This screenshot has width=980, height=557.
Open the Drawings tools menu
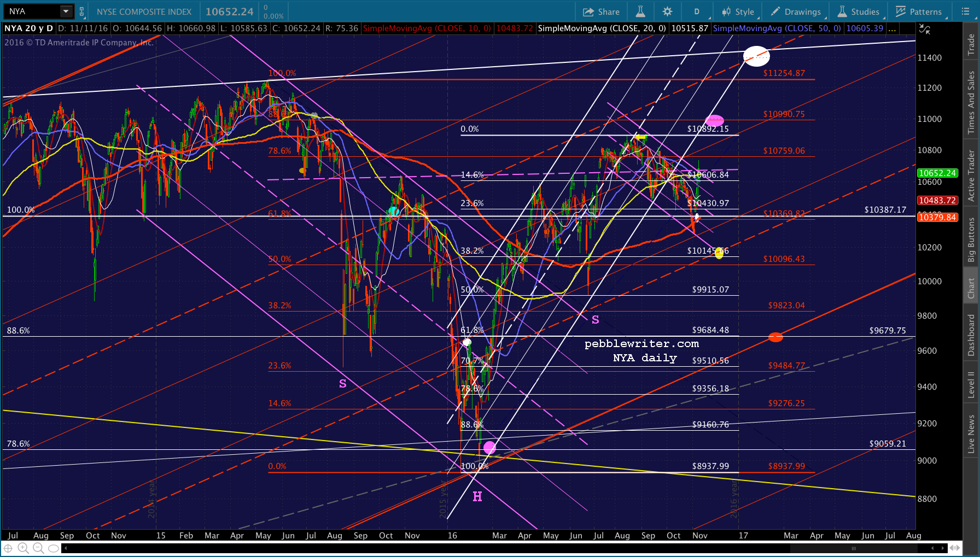796,11
